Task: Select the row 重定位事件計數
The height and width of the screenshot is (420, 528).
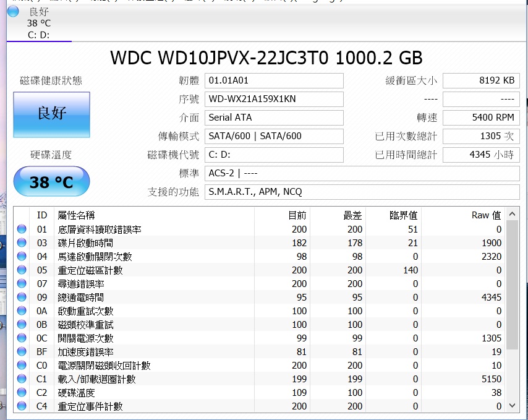Action: [x=260, y=406]
